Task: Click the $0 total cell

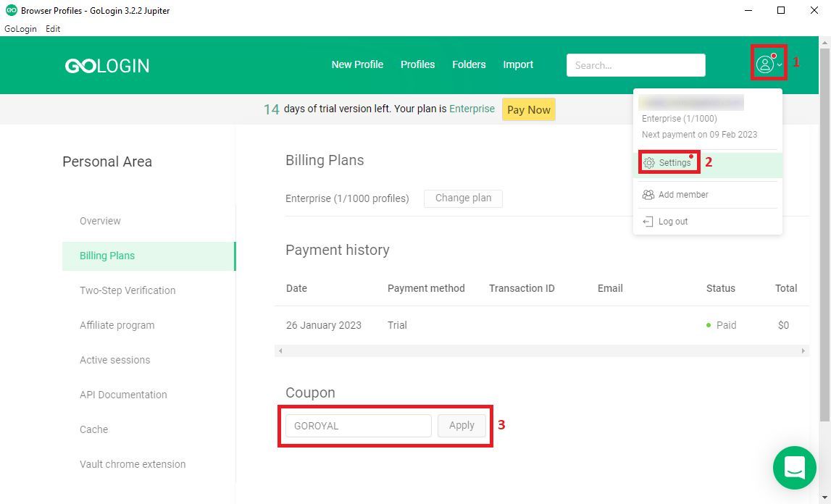Action: click(x=783, y=325)
